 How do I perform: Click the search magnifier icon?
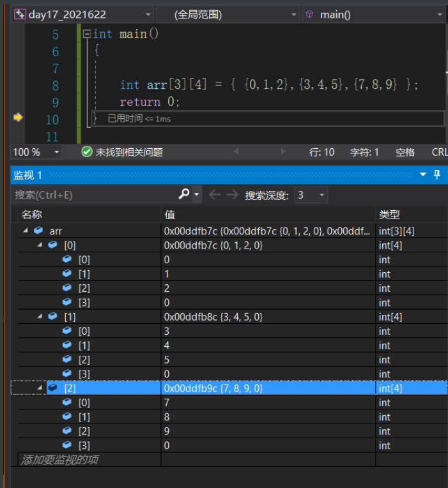pyautogui.click(x=183, y=195)
